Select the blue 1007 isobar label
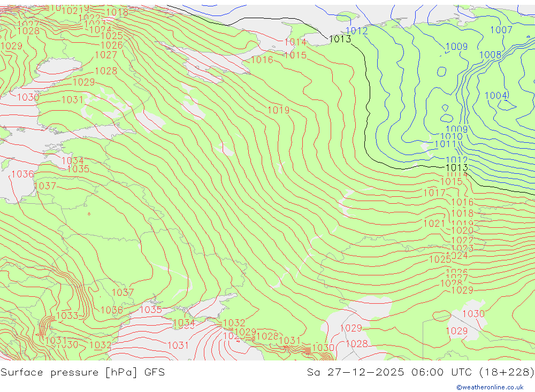The height and width of the screenshot is (392, 535). click(x=501, y=30)
